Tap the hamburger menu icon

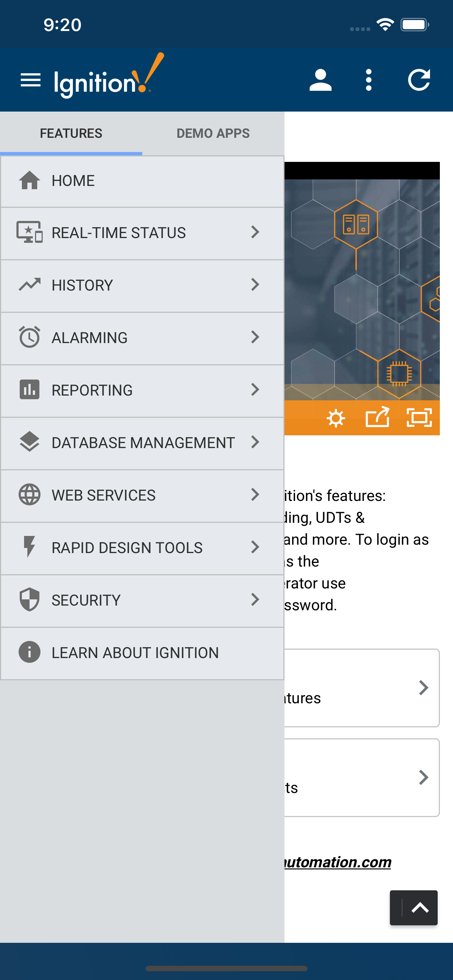(x=30, y=80)
